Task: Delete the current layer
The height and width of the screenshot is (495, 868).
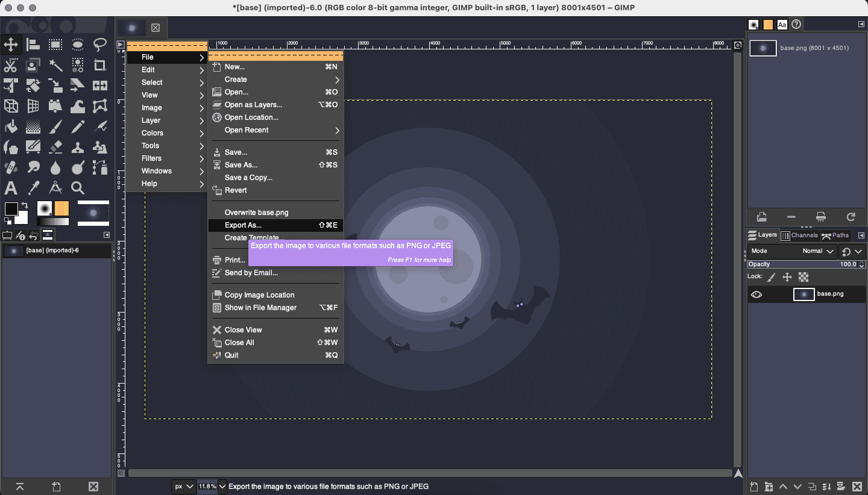Action: tap(858, 486)
